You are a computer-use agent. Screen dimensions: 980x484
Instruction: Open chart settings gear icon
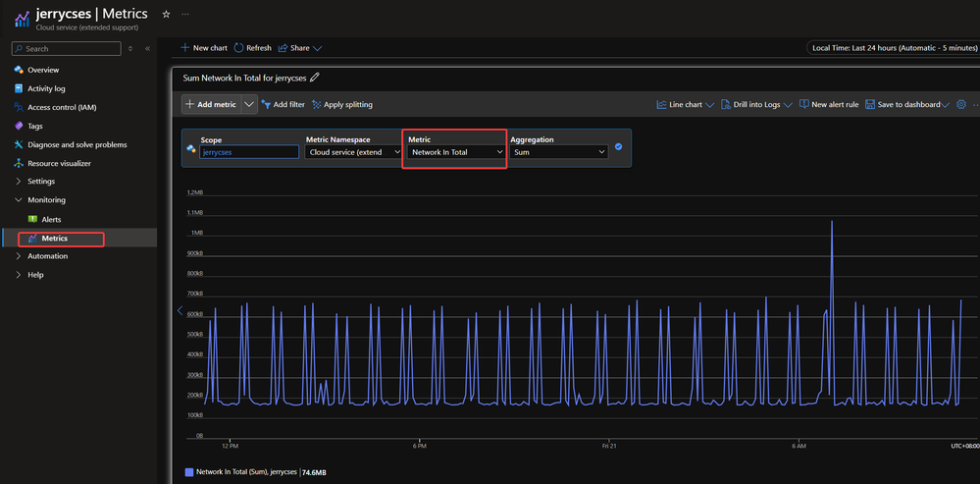[x=961, y=104]
